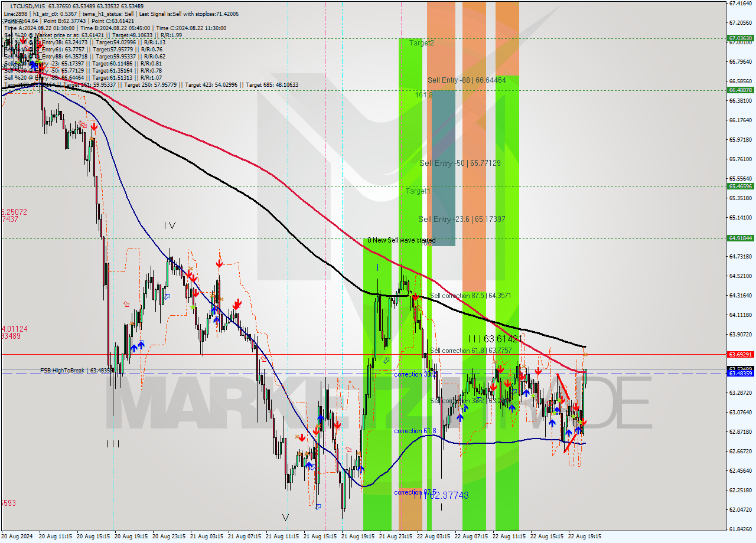Click the 61.84260 price axis value
Image resolution: width=756 pixels, height=543 pixels.
click(740, 529)
